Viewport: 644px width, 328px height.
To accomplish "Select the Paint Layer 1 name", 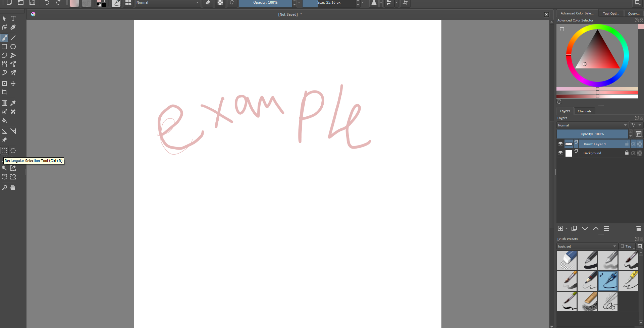I will point(595,144).
